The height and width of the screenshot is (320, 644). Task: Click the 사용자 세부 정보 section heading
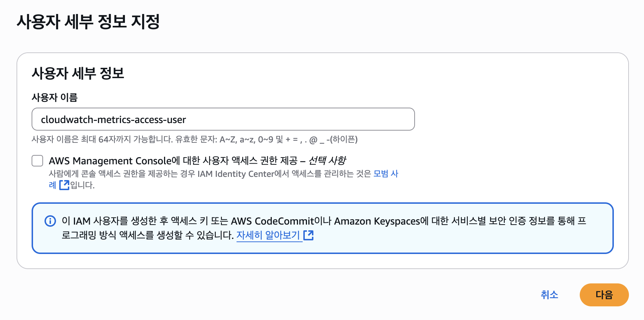click(x=78, y=74)
